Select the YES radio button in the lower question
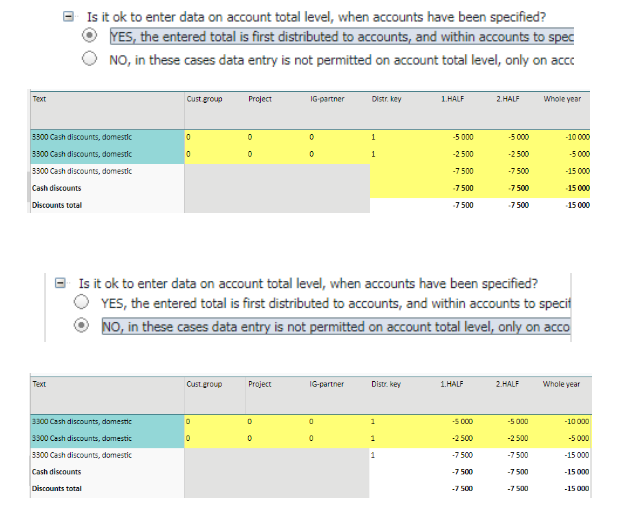 81,302
